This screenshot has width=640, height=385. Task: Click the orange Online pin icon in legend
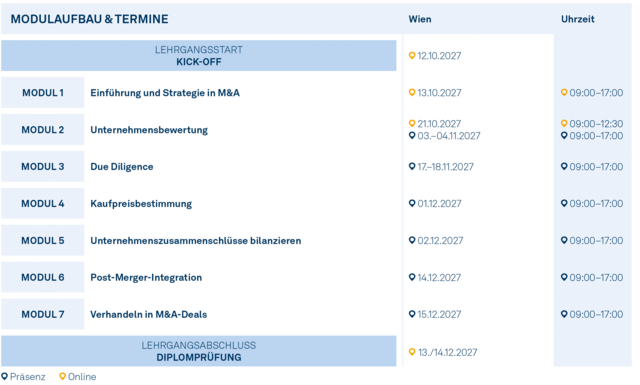click(62, 376)
